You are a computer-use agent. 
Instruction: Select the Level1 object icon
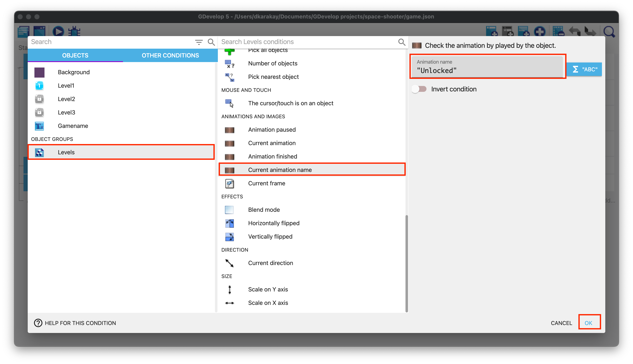pyautogui.click(x=39, y=86)
